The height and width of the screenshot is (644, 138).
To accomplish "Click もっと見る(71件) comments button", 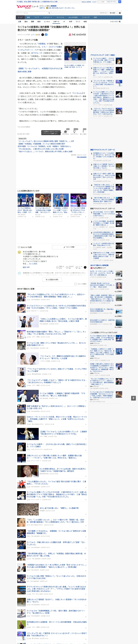I will tap(52, 279).
